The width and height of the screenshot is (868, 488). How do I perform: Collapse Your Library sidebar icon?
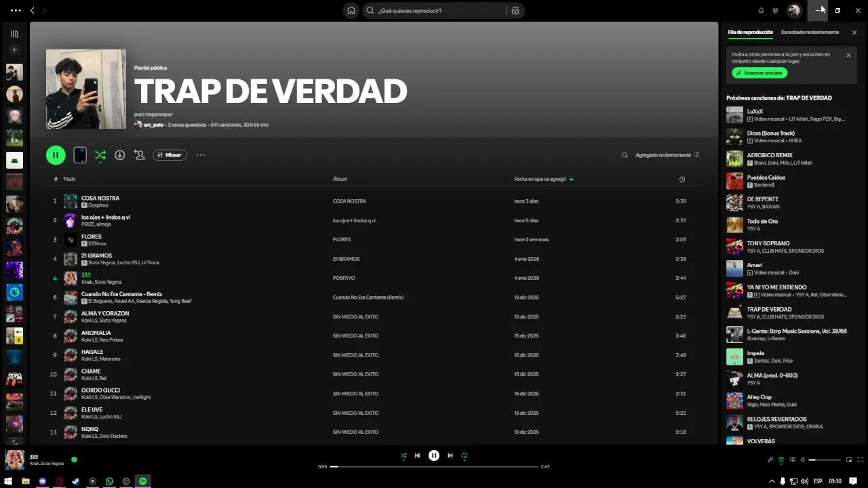(x=14, y=34)
